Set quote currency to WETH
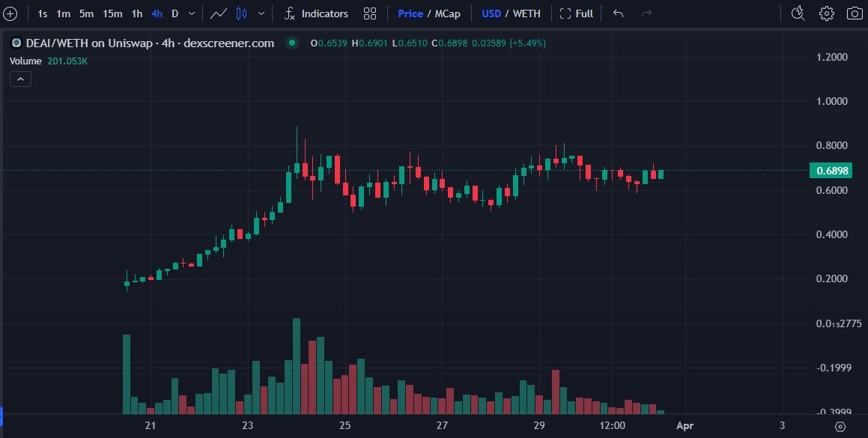The height and width of the screenshot is (438, 868). pyautogui.click(x=526, y=13)
